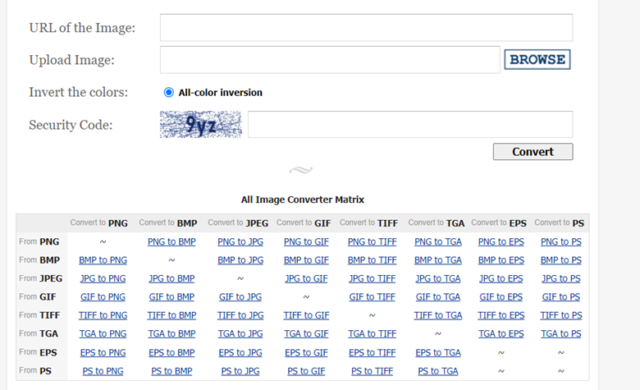The width and height of the screenshot is (640, 390).
Task: Open the TGA to BMP link
Action: pos(171,334)
